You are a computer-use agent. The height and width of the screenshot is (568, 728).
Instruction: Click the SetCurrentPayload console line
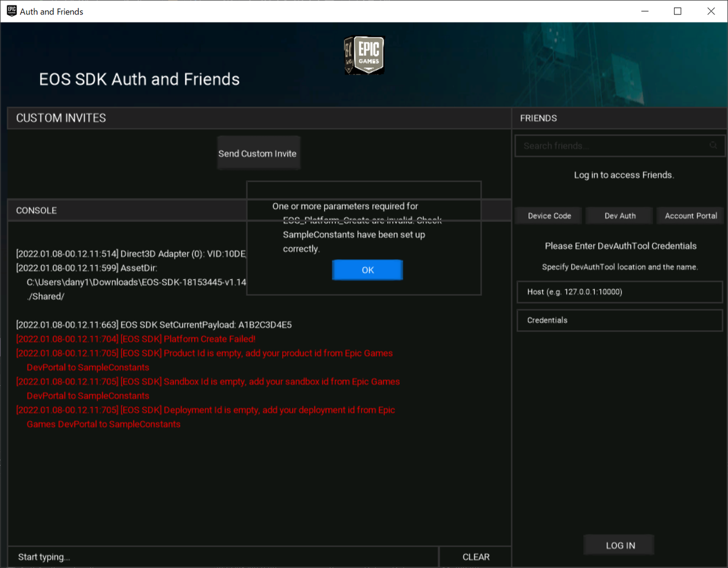154,325
